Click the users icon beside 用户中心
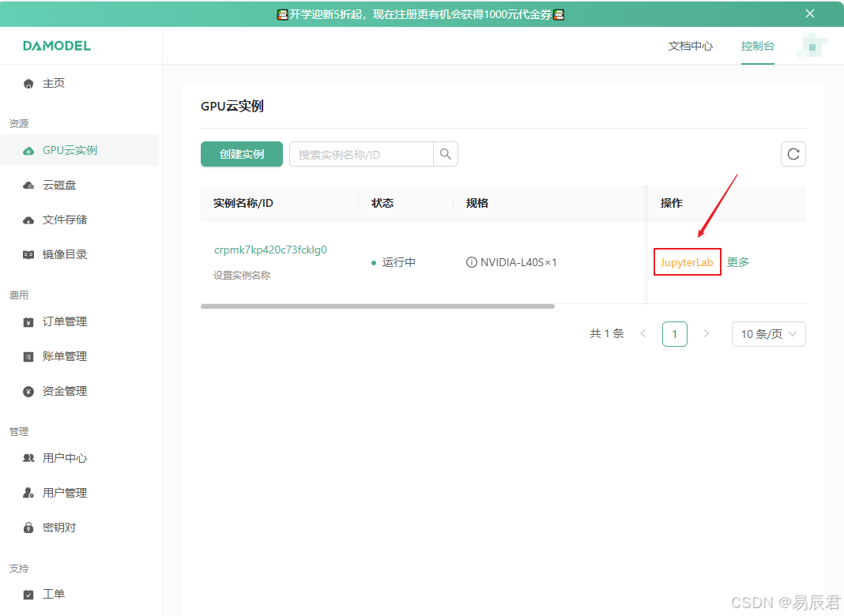Image resolution: width=844 pixels, height=616 pixels. (x=28, y=458)
